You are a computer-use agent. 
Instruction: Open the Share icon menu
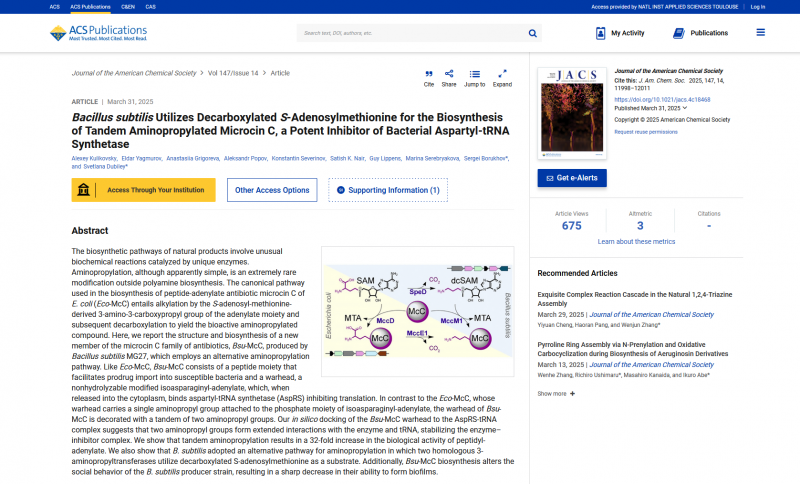coord(449,73)
